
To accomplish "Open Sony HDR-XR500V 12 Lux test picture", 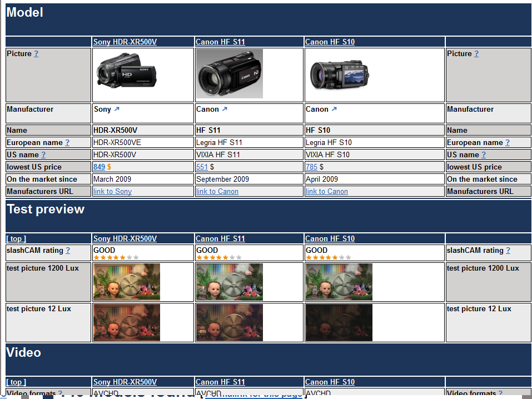I will (127, 323).
